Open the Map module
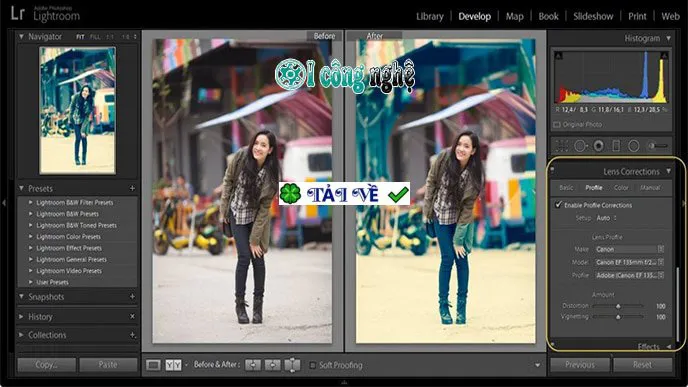 pos(514,17)
